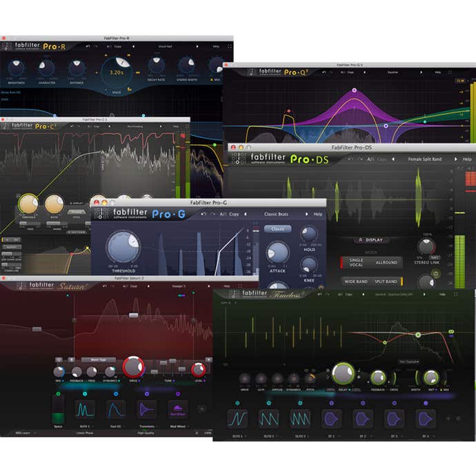
Task: Select XLFO 1 source in Timeless window
Action: (x=237, y=419)
